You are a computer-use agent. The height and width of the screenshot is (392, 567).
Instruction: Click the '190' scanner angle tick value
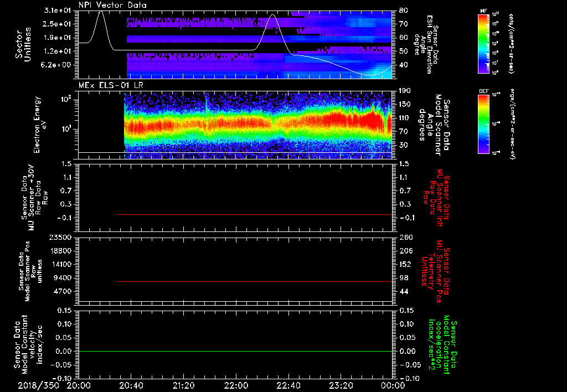pos(406,91)
